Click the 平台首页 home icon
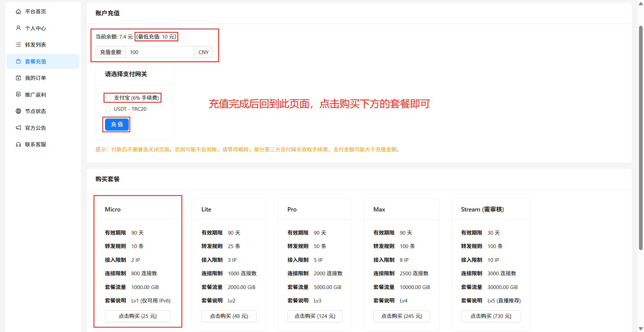 click(x=18, y=11)
